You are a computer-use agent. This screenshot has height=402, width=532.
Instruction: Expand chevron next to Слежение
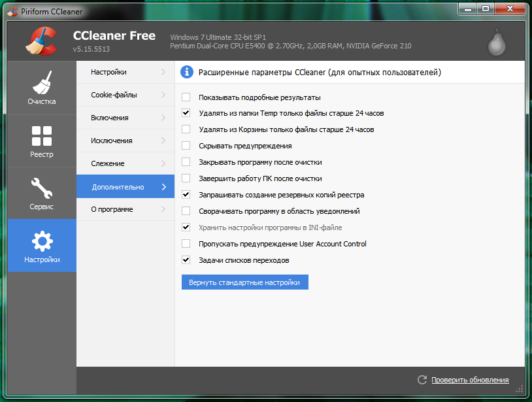pos(163,163)
